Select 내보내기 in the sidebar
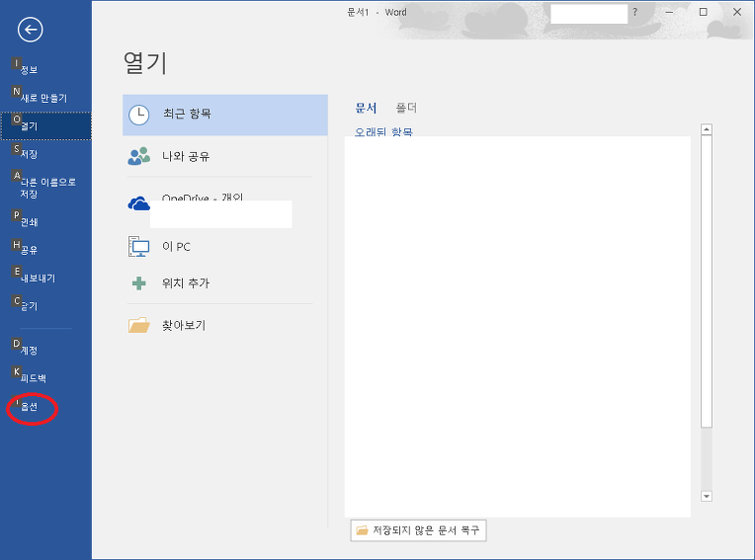755x560 pixels. [38, 278]
